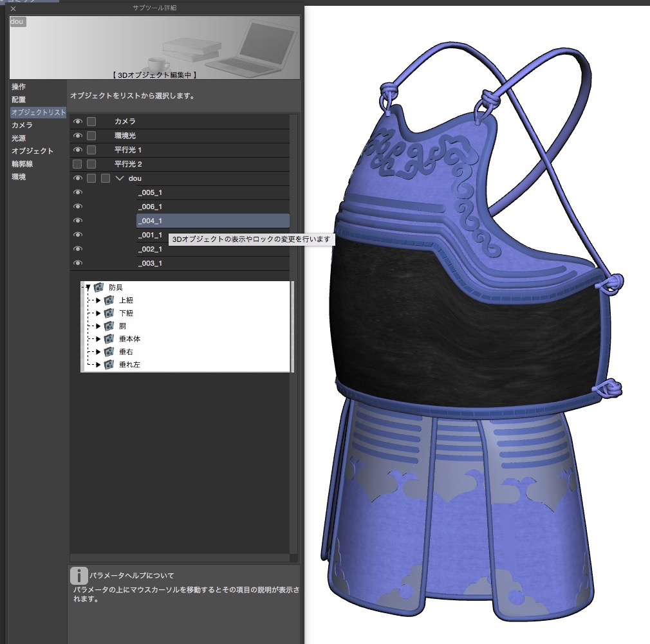Select the 防具 root node icon in tree

98,288
